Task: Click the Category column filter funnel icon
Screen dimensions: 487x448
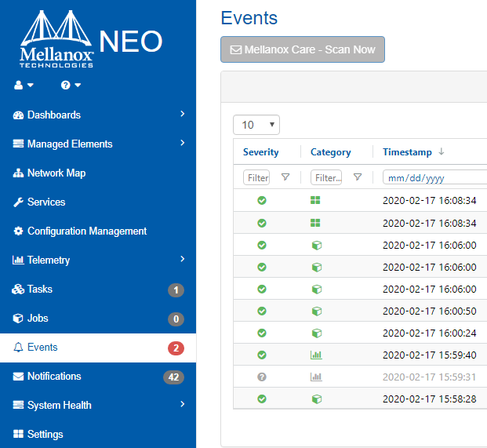Action: [358, 177]
